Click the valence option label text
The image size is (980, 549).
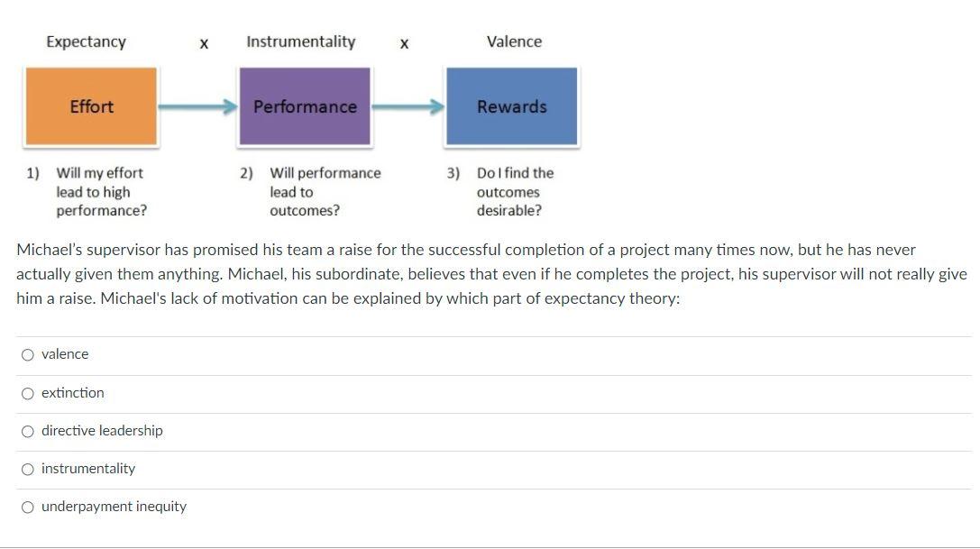coord(65,354)
